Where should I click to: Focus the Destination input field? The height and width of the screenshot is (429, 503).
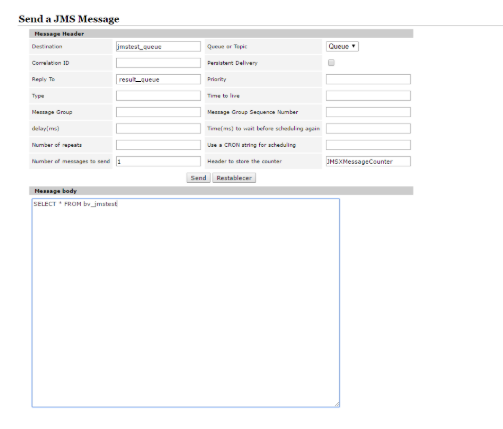pyautogui.click(x=158, y=46)
